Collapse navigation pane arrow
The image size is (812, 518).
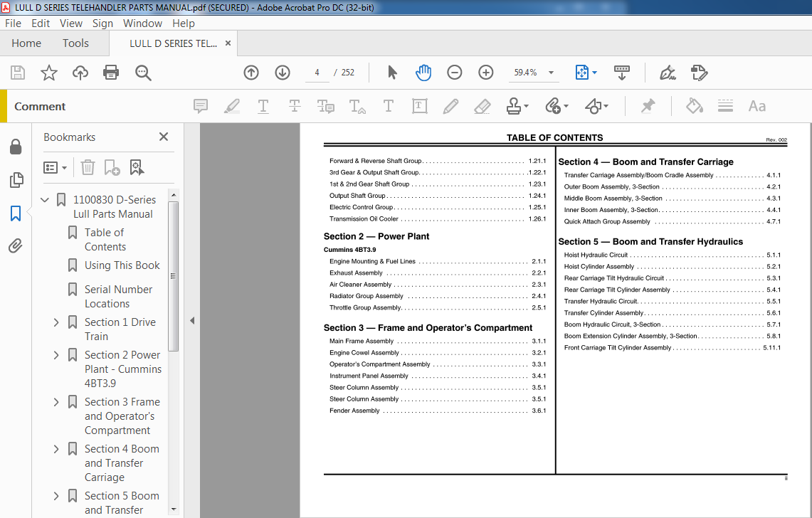(x=192, y=321)
